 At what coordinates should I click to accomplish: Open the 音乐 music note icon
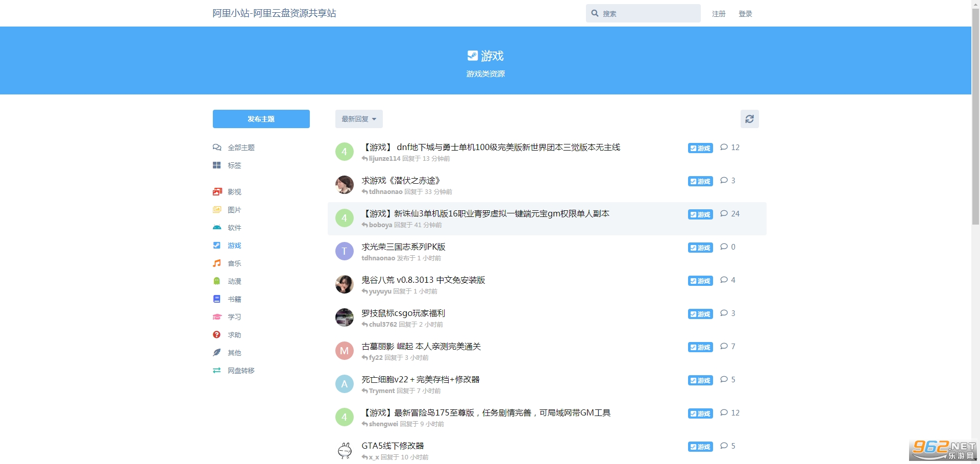[217, 263]
